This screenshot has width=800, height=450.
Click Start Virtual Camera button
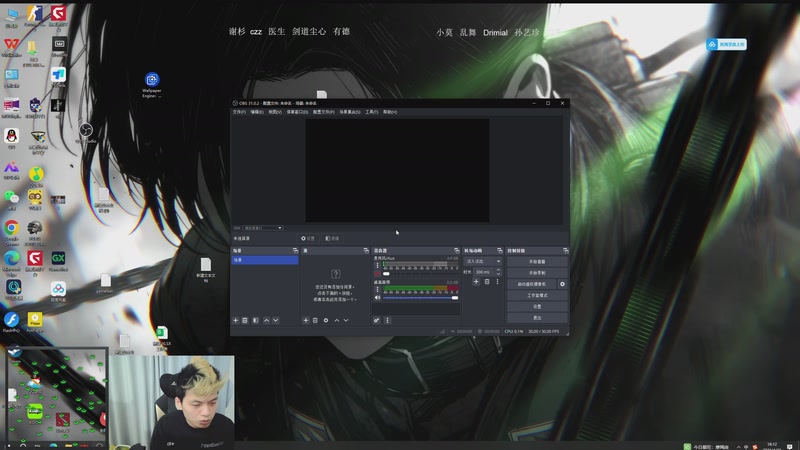pyautogui.click(x=532, y=284)
